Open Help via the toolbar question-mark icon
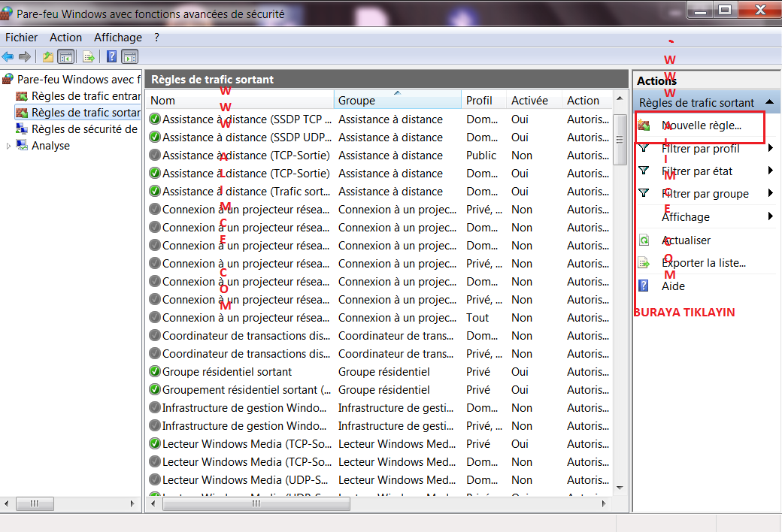The width and height of the screenshot is (782, 532). point(112,57)
